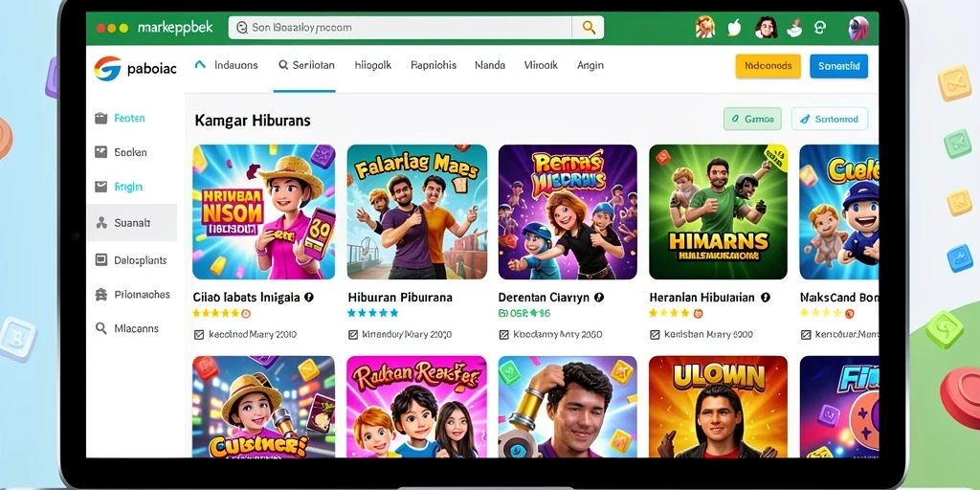Open the Eoolen sidebar item
This screenshot has height=490, width=980.
point(130,152)
